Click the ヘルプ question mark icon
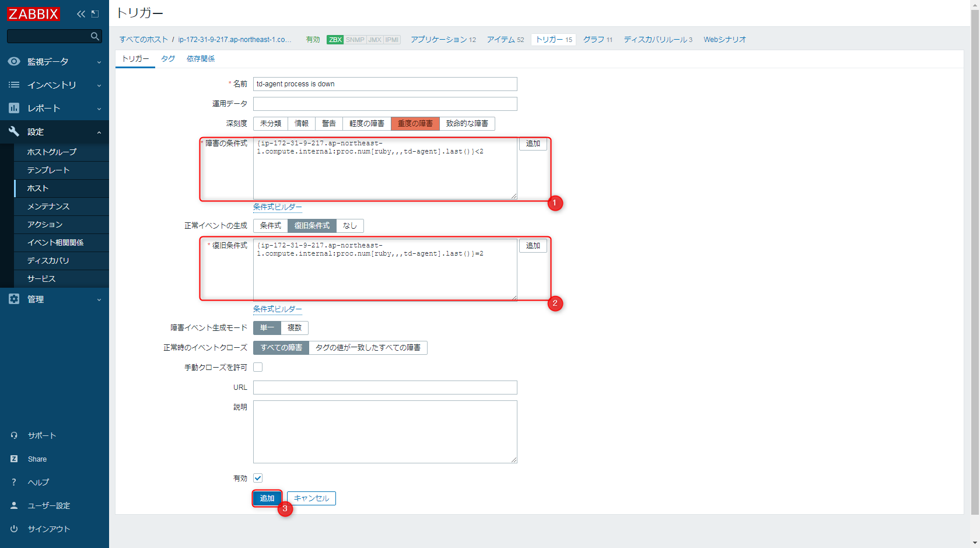Viewport: 980px width, 548px height. (14, 482)
